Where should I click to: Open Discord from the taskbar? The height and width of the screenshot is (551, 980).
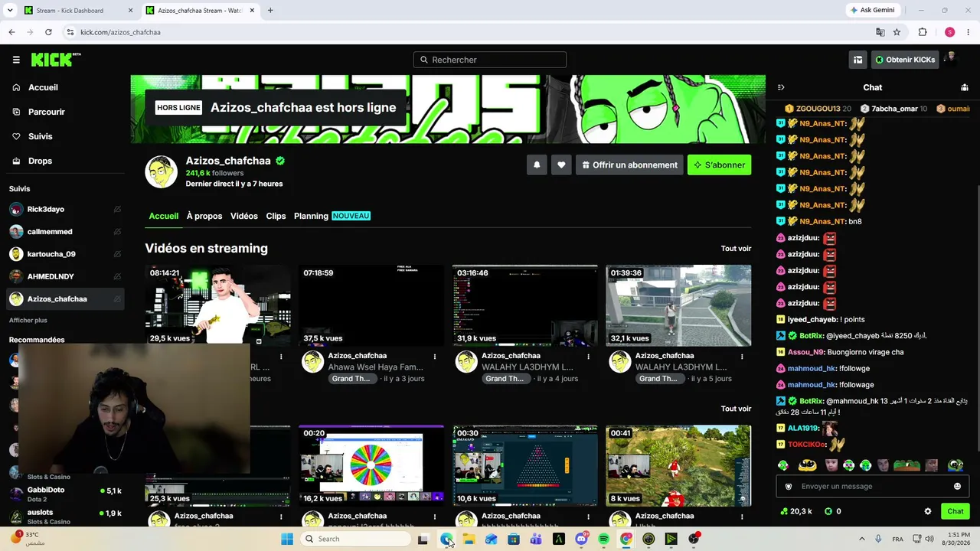[x=581, y=539]
